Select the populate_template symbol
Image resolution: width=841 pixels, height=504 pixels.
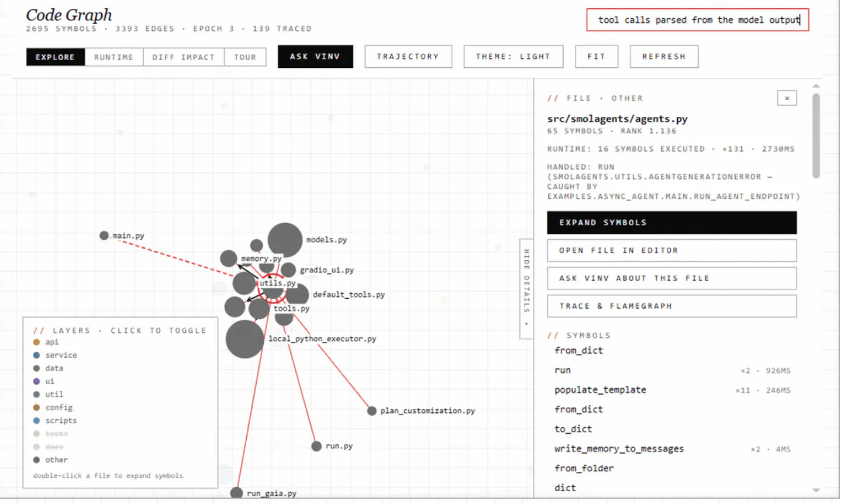(x=601, y=389)
